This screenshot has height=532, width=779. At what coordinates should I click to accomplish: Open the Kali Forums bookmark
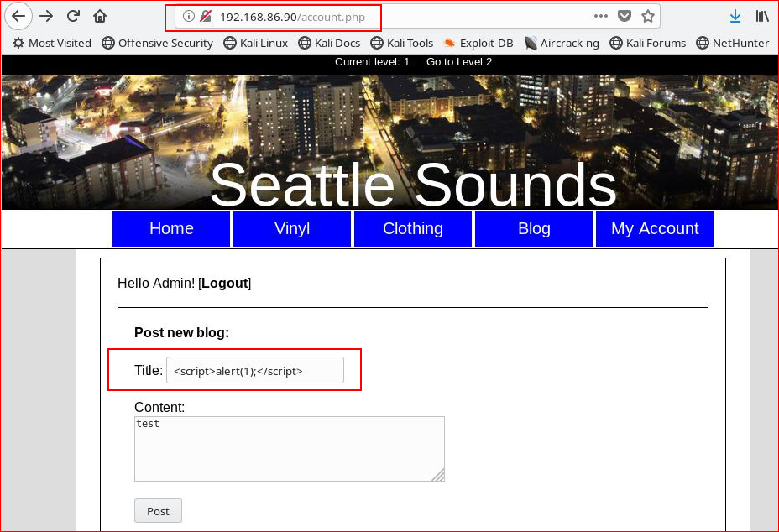point(648,44)
